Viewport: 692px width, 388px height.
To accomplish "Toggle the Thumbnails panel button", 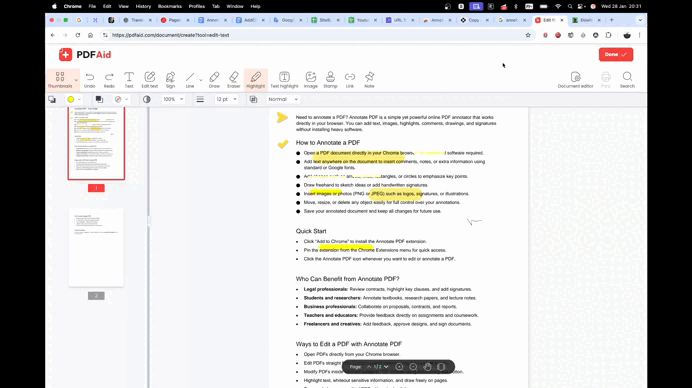I will 60,80.
